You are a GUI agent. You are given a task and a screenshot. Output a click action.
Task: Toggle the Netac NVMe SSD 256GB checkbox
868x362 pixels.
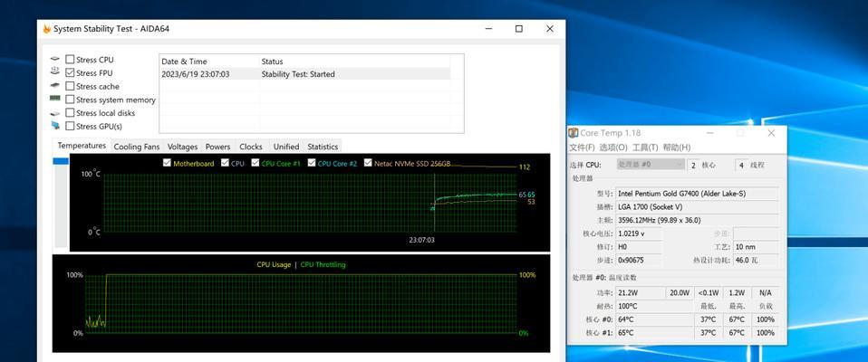pos(368,163)
